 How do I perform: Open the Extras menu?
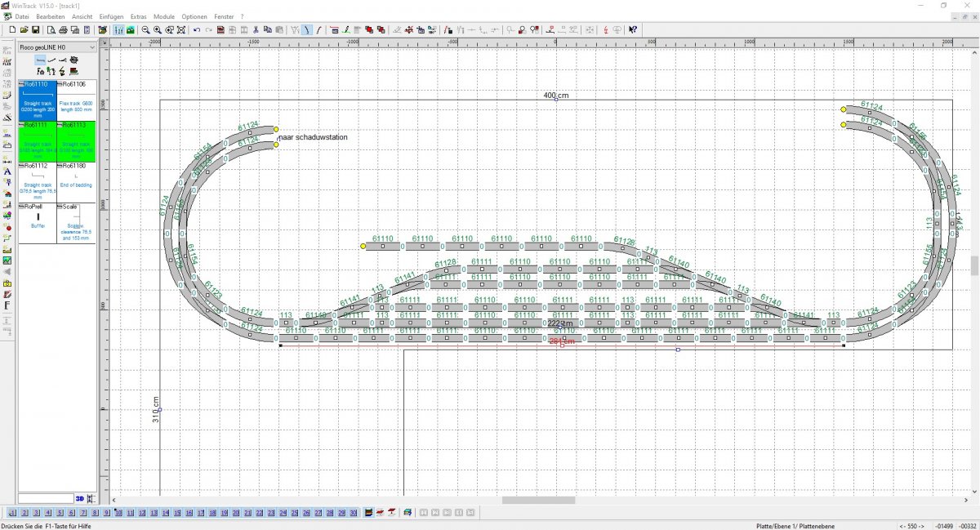[x=140, y=16]
